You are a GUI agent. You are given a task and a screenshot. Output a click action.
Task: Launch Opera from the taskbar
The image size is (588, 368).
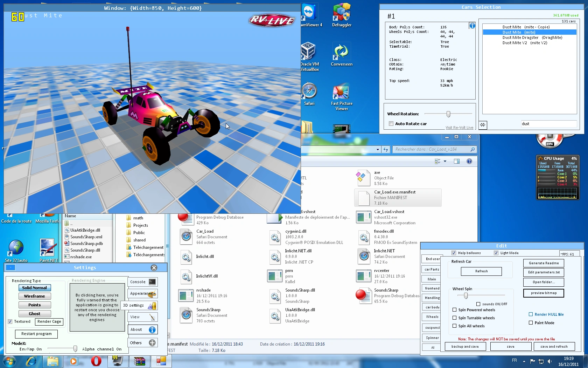pyautogui.click(x=96, y=361)
